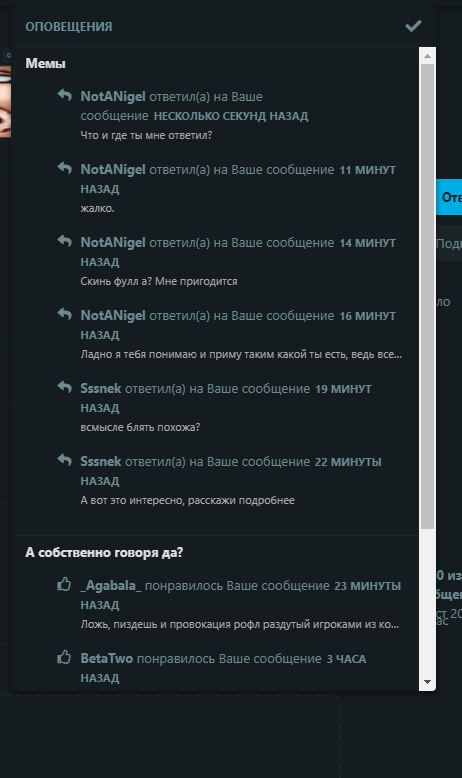This screenshot has height=778, width=462.
Task: Open NotANigel profile from newest notification
Action: pyautogui.click(x=113, y=96)
